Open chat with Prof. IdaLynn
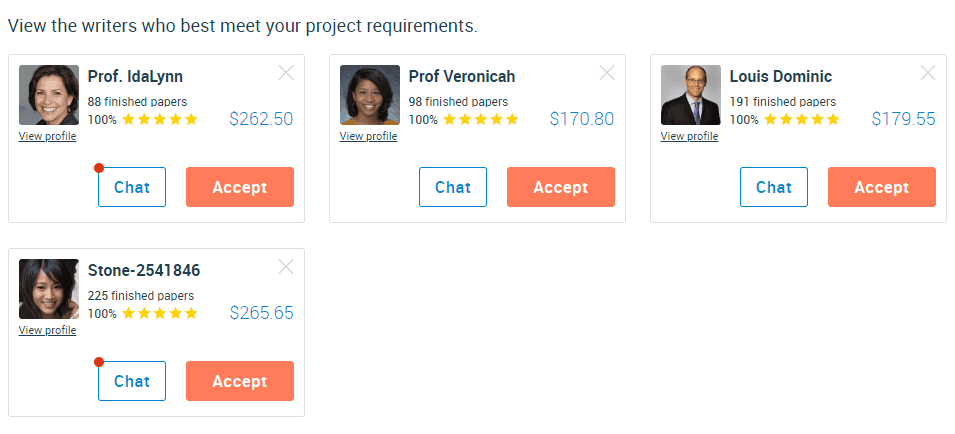This screenshot has height=434, width=955. pyautogui.click(x=132, y=187)
